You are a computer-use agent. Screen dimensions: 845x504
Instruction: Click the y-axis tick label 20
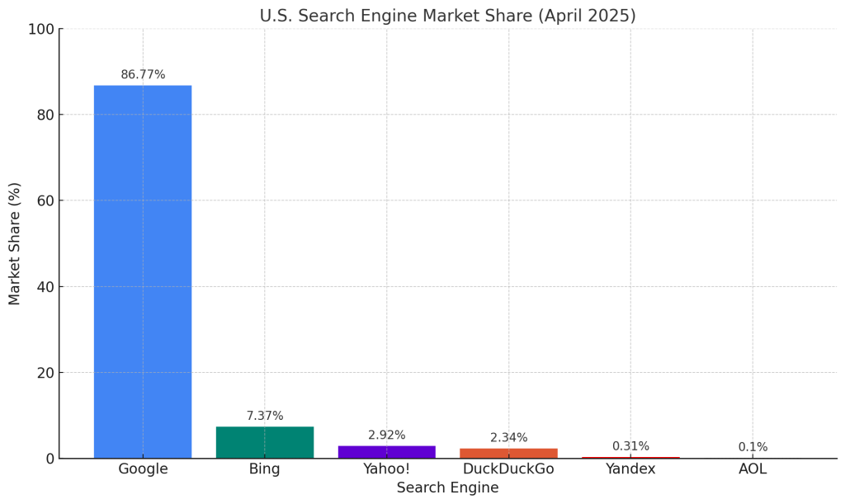[46, 373]
